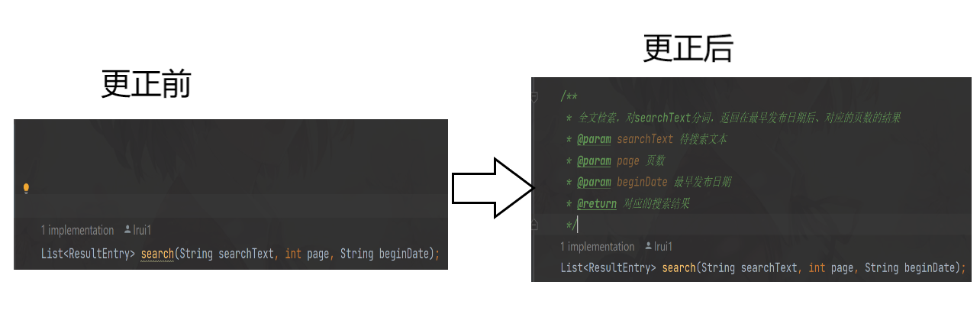Viewport: 980px width, 311px height.
Task: Click ResultEntry type in left snippet
Action: (102, 254)
